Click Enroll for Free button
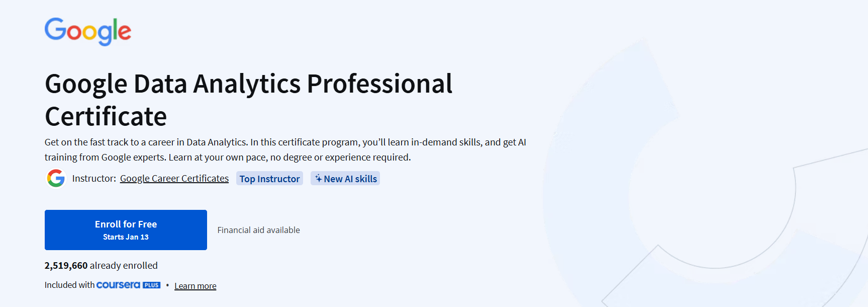The height and width of the screenshot is (307, 868). 126,229
